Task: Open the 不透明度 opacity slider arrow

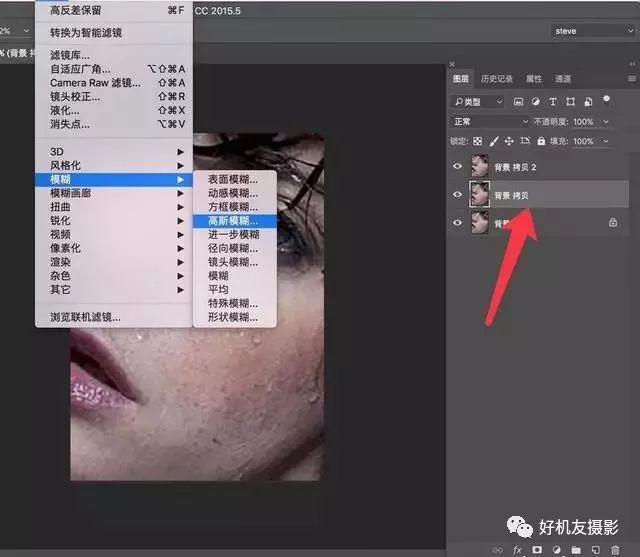Action: click(606, 122)
